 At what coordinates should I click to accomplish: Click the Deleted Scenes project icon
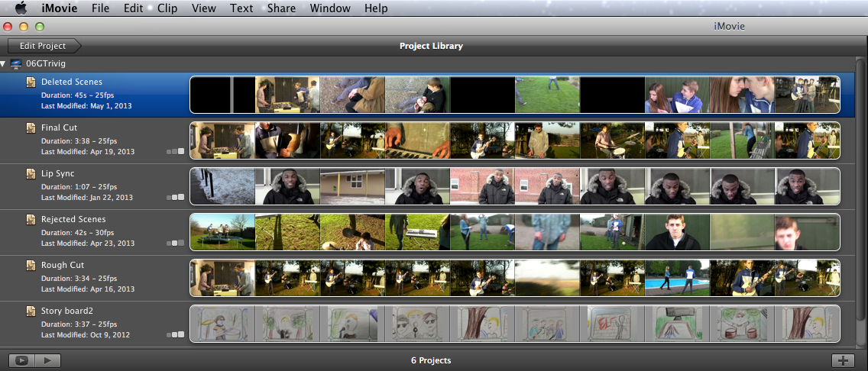[x=31, y=82]
